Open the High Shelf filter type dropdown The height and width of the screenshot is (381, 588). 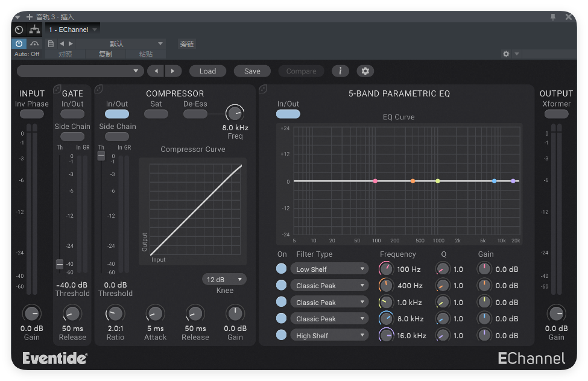tap(329, 336)
